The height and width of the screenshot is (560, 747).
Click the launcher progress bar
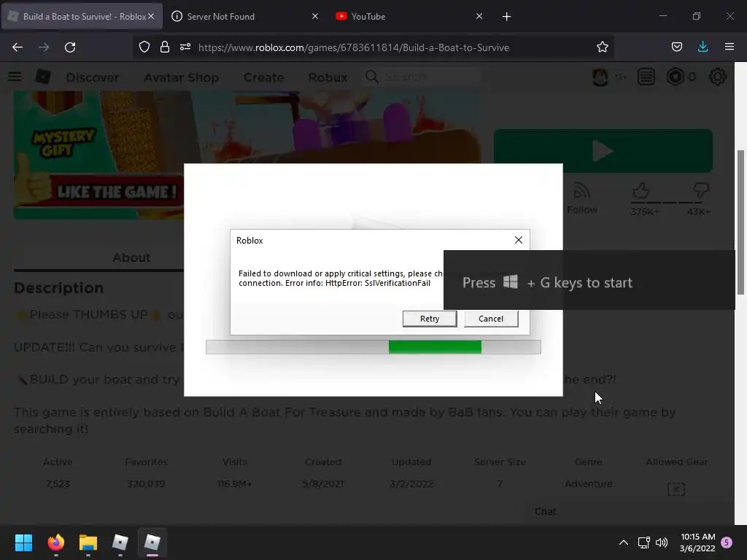tap(373, 347)
